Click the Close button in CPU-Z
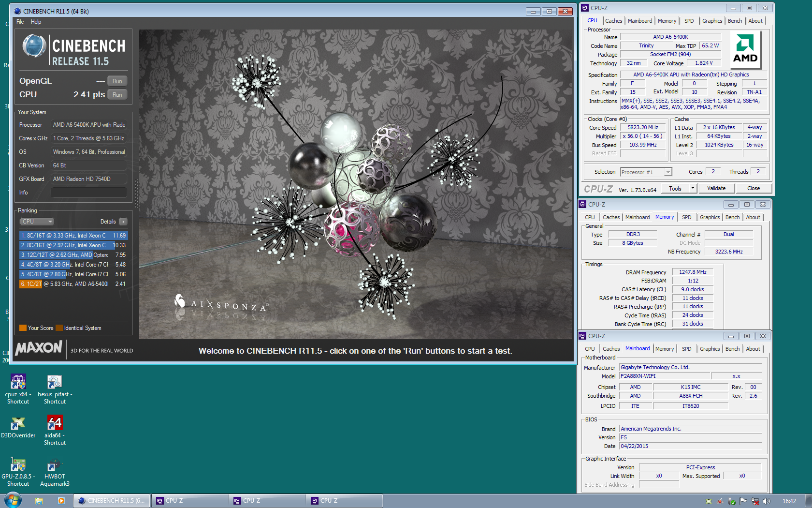Image resolution: width=812 pixels, height=508 pixels. click(x=754, y=188)
